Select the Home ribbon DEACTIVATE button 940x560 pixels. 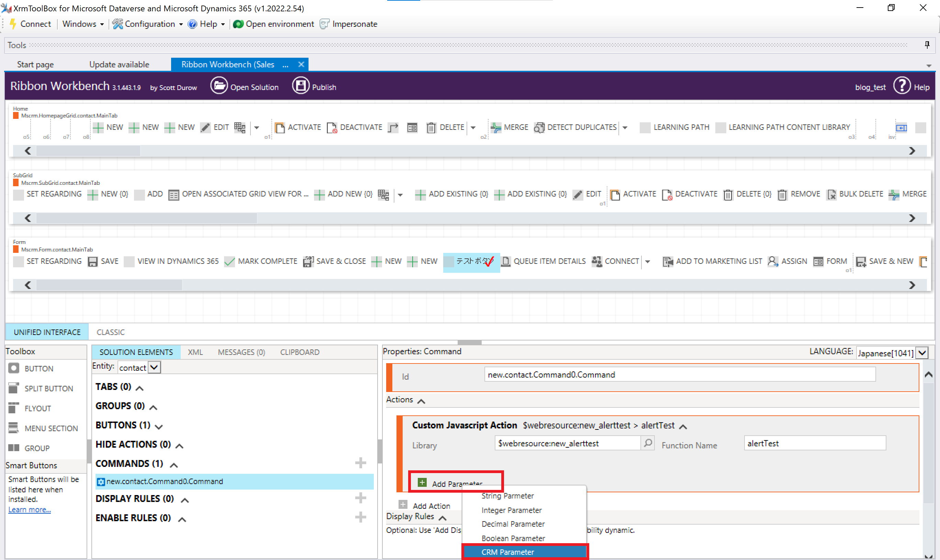354,127
